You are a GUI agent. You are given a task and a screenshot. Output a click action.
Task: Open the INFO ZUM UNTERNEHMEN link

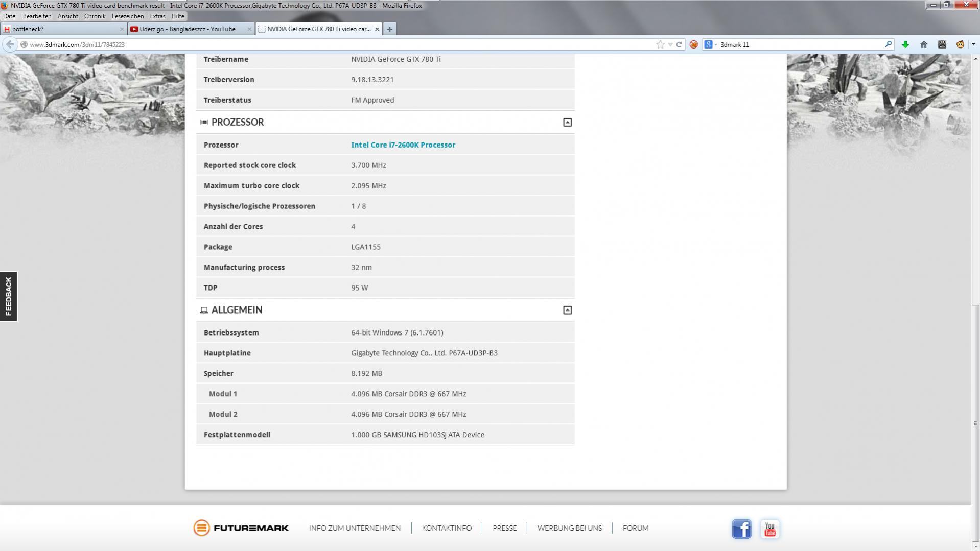pyautogui.click(x=355, y=528)
